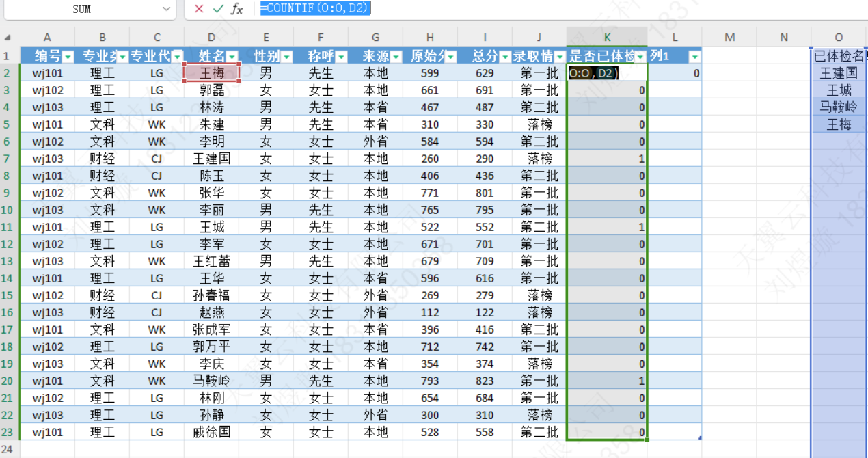868x458 pixels.
Task: Select the name cell 戚徐国
Action: (x=211, y=432)
